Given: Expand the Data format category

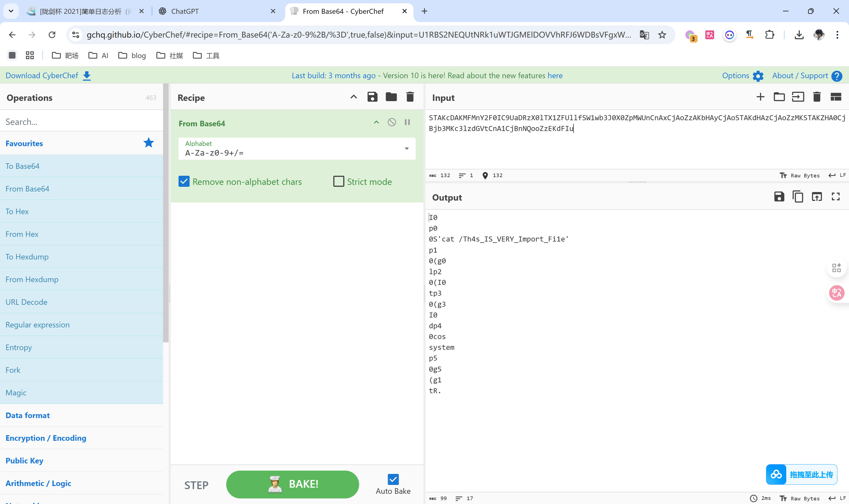Looking at the screenshot, I should (x=28, y=415).
